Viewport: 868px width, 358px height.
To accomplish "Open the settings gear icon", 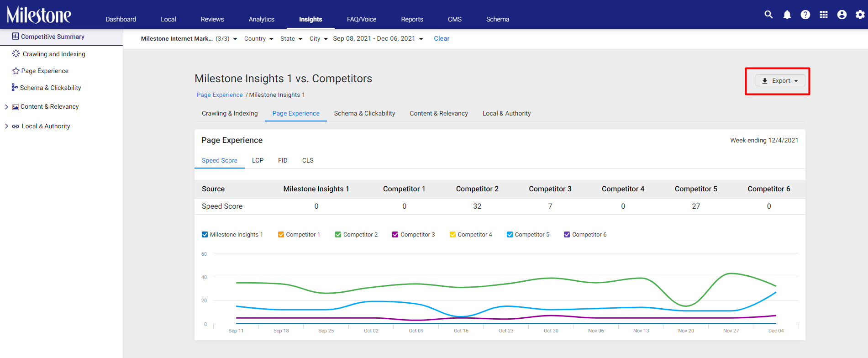I will tap(860, 15).
